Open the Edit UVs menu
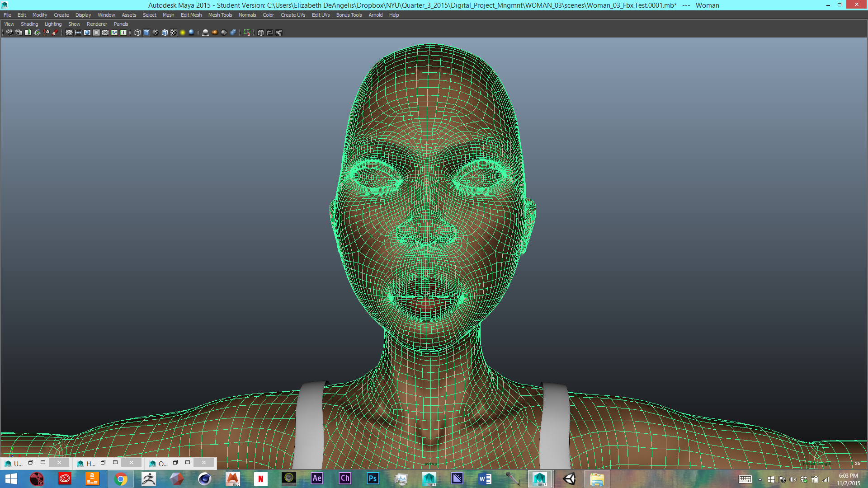Screen dimensions: 868x488 click(x=321, y=15)
